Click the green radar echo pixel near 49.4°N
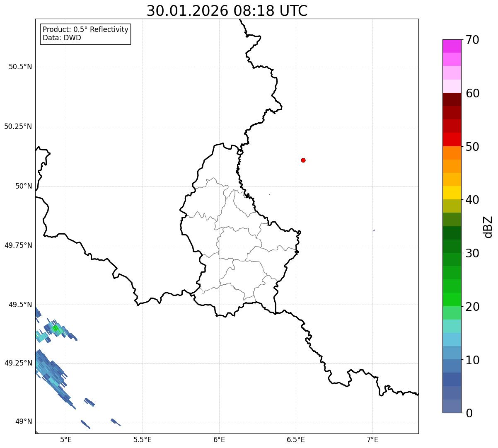Image resolution: width=498 pixels, height=448 pixels. 55,329
